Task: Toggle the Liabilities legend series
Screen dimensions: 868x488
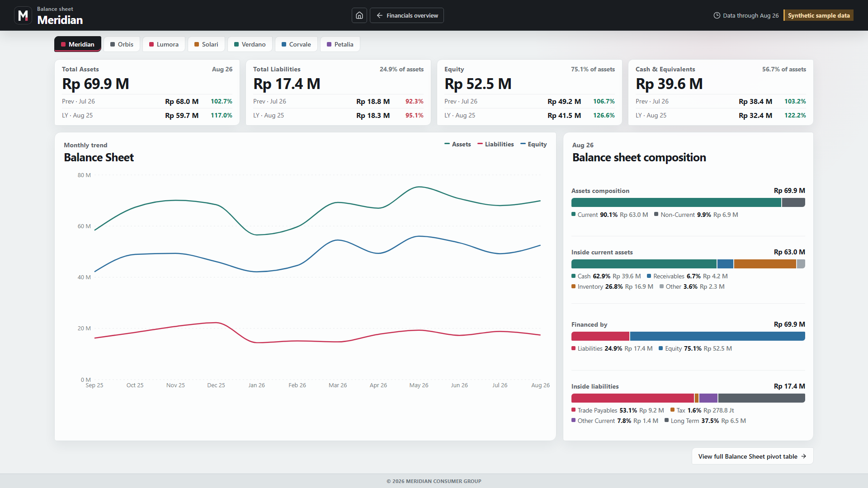Action: 495,144
